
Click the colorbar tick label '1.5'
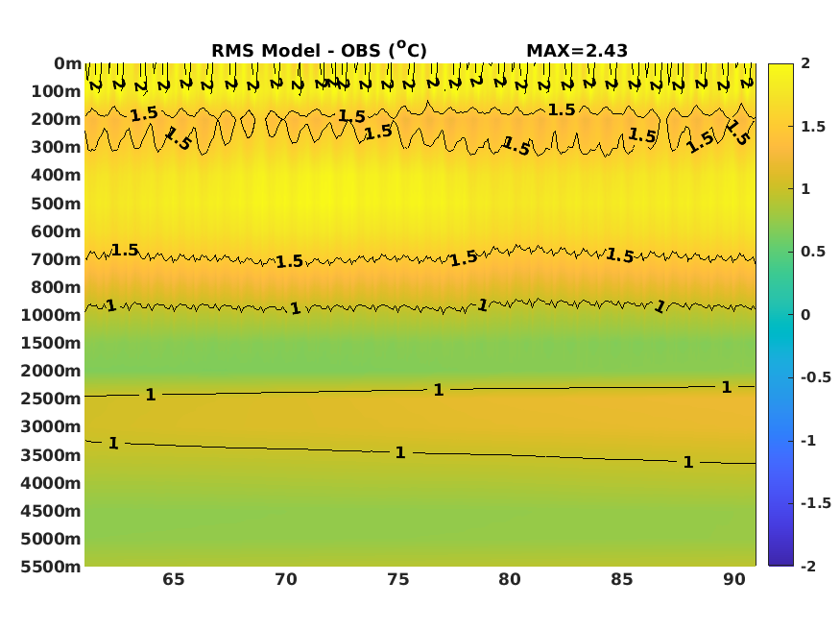[813, 127]
